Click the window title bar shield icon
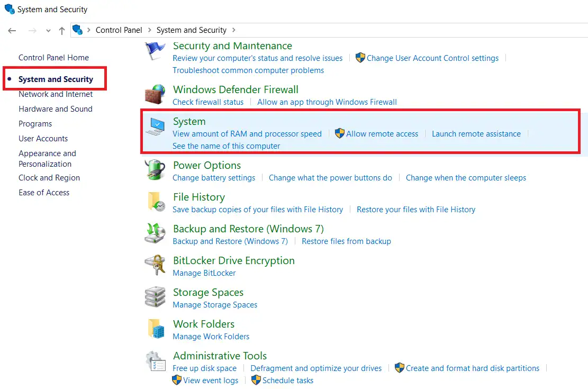Image resolution: width=588 pixels, height=389 pixels. [x=10, y=9]
